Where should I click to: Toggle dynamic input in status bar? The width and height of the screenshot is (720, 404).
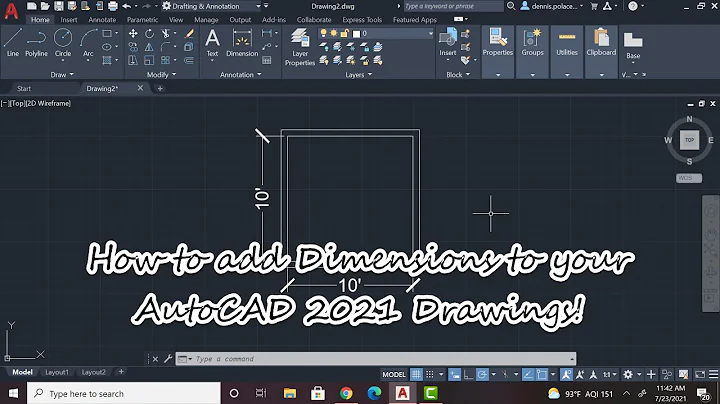(455, 374)
